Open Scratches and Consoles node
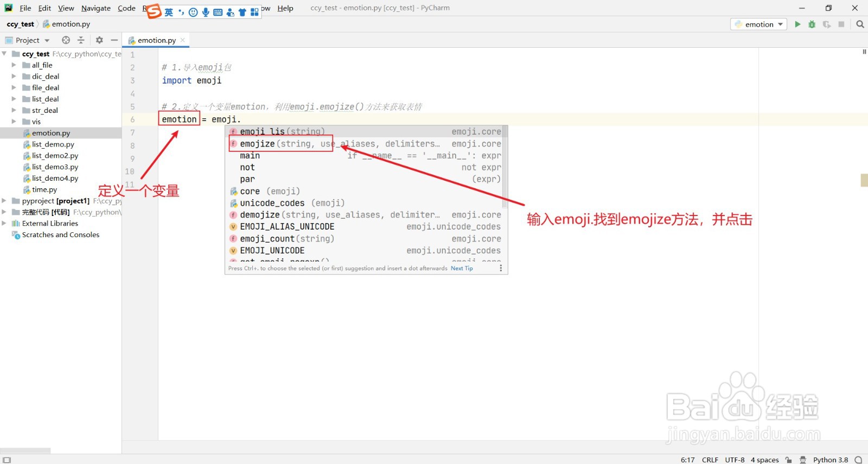The height and width of the screenshot is (464, 868). click(60, 235)
